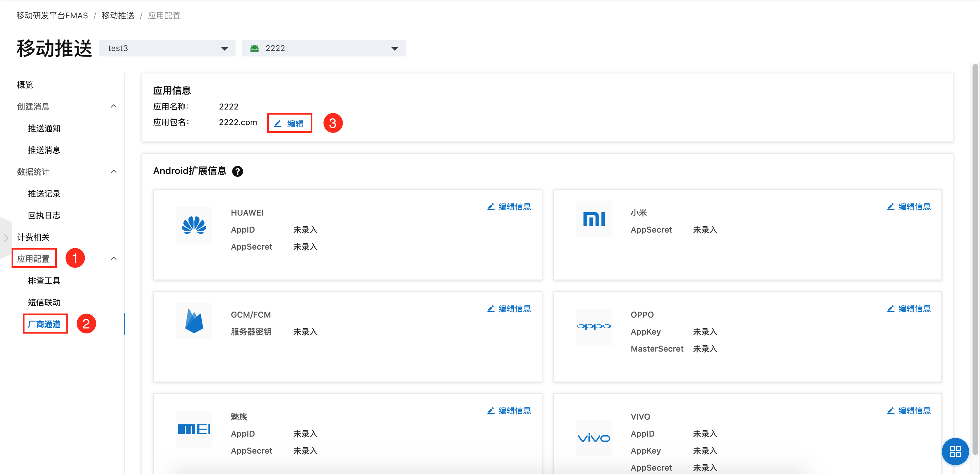The width and height of the screenshot is (980, 474).
Task: Click the pencil icon next to 编辑
Action: (x=278, y=123)
